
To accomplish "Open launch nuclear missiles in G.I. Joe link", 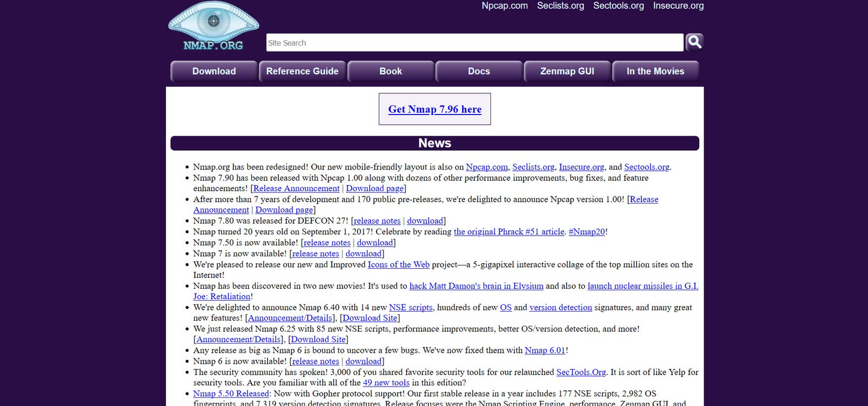I will [643, 286].
